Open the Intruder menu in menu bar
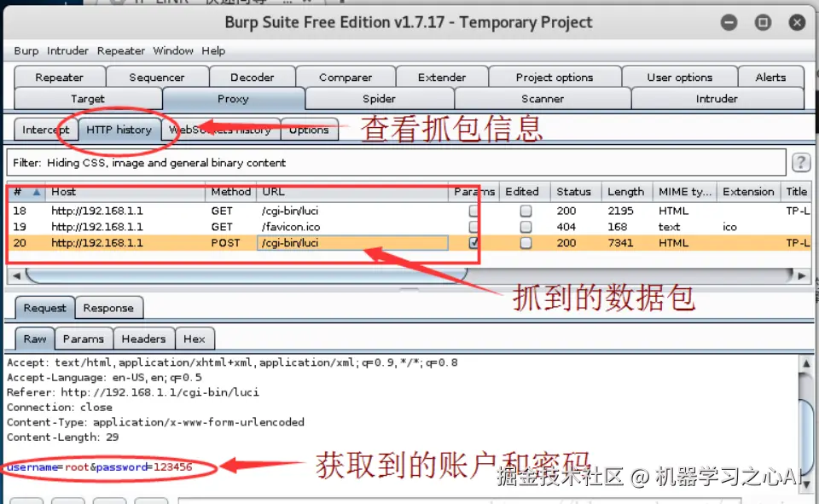 [x=67, y=50]
